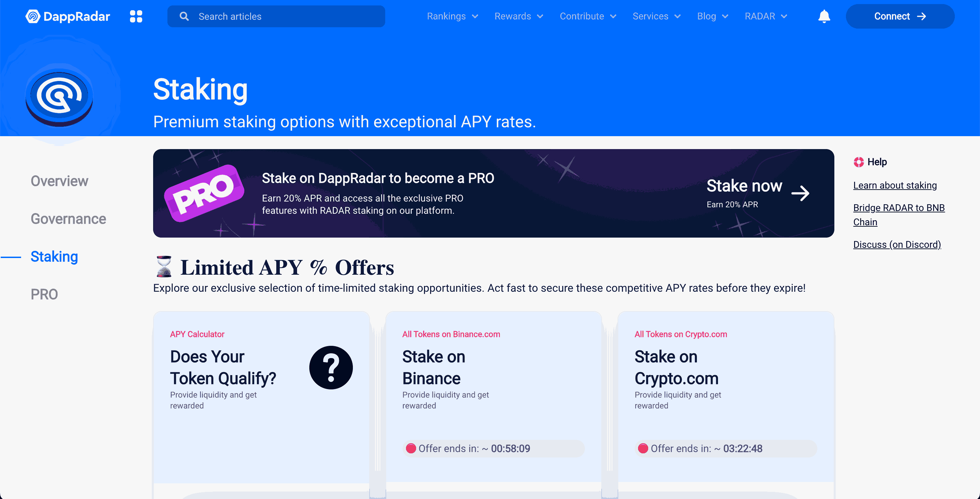The image size is (980, 499).
Task: Click the red dot on Binance offer timer
Action: [411, 448]
